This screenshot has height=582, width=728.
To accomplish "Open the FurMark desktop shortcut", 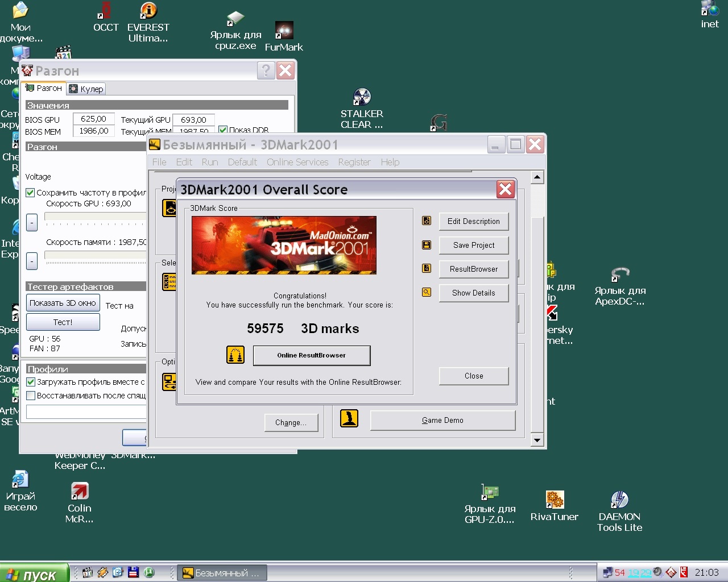I will click(284, 30).
